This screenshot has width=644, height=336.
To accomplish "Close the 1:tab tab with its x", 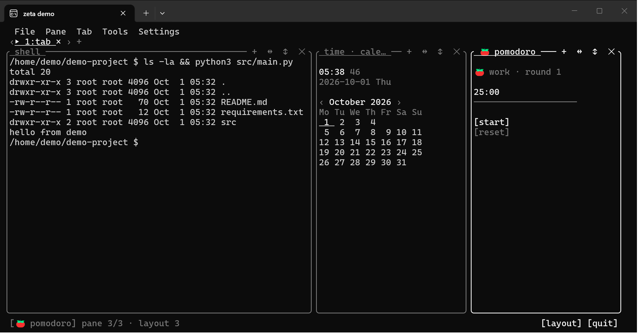I will pyautogui.click(x=58, y=42).
